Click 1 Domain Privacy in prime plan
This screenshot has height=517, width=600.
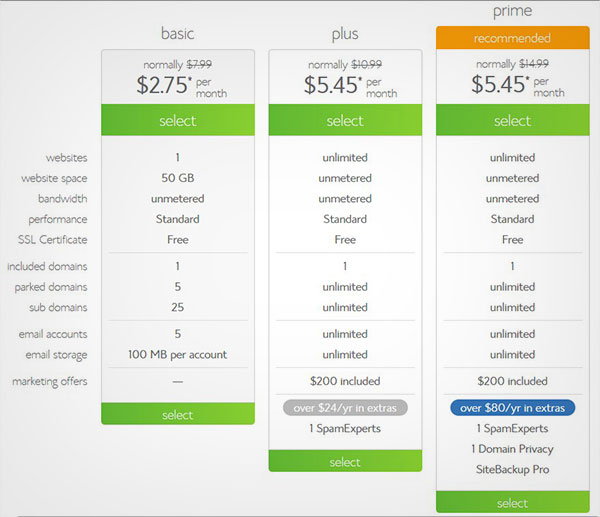coord(512,449)
